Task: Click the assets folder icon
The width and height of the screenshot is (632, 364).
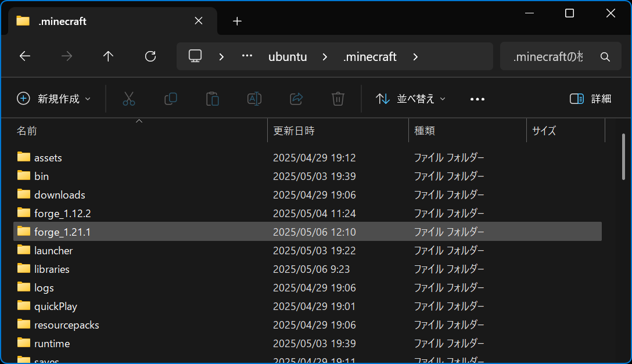Action: coord(24,157)
